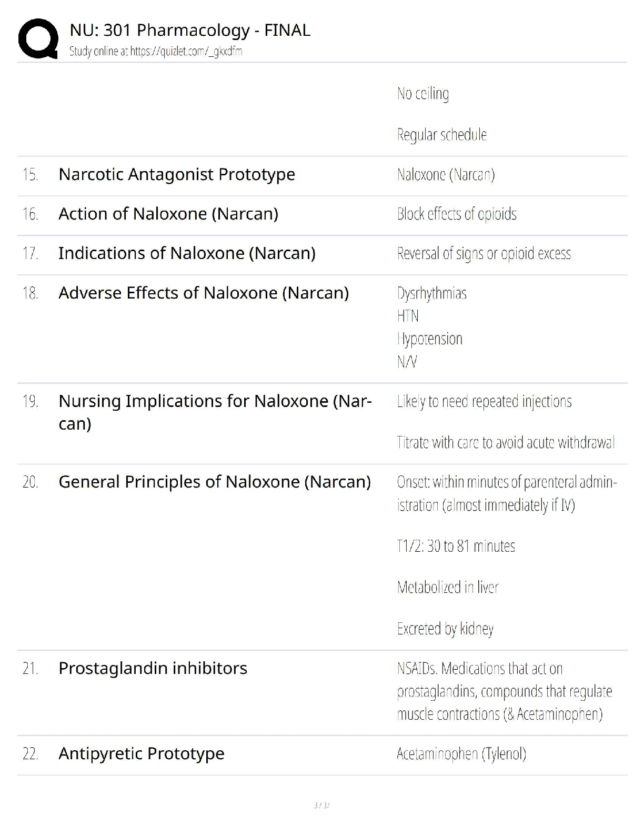Image resolution: width=644 pixels, height=834 pixels.
Task: Click T1/2: 30 to 81 minutes line
Action: pos(456,546)
